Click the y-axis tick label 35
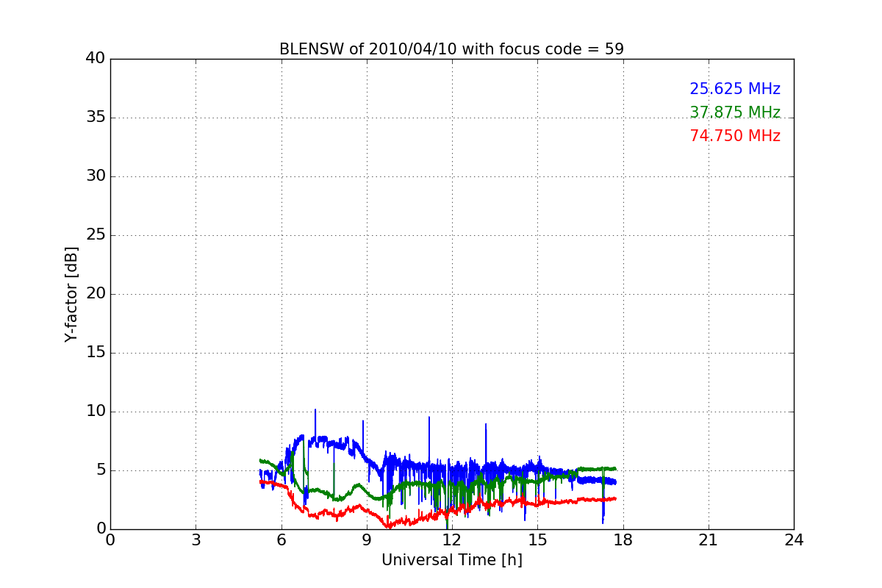 point(96,118)
